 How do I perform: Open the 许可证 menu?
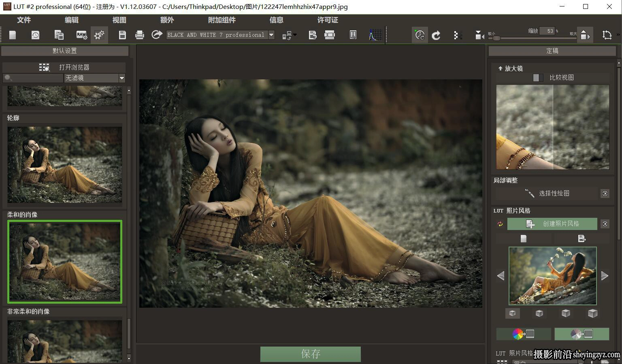click(x=328, y=20)
